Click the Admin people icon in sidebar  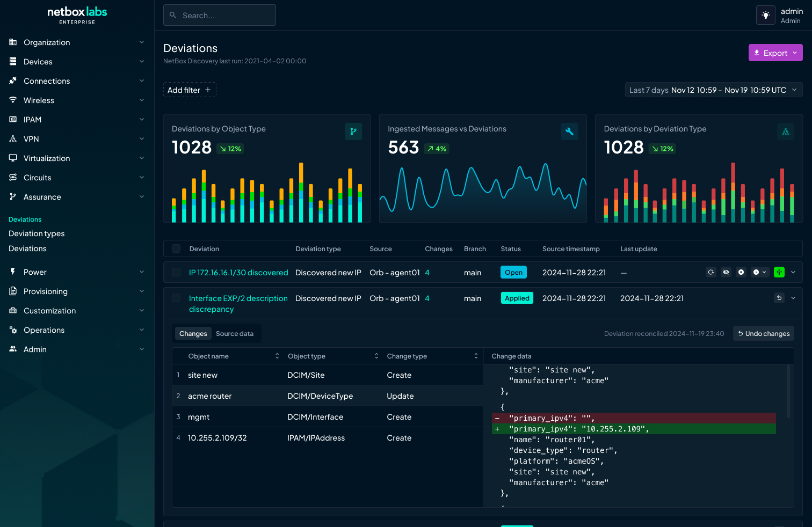tap(13, 349)
